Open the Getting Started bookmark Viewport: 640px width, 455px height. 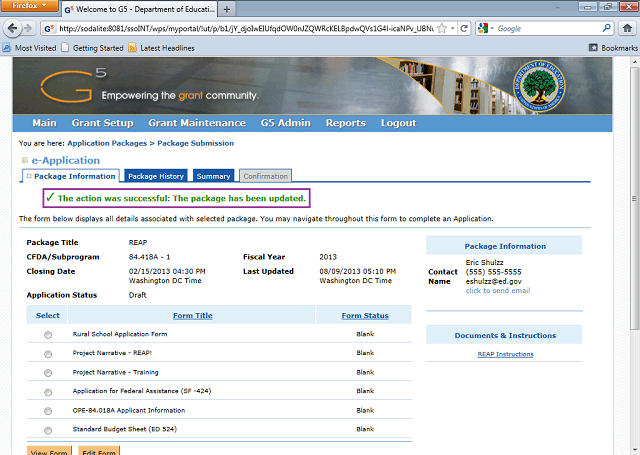point(92,48)
